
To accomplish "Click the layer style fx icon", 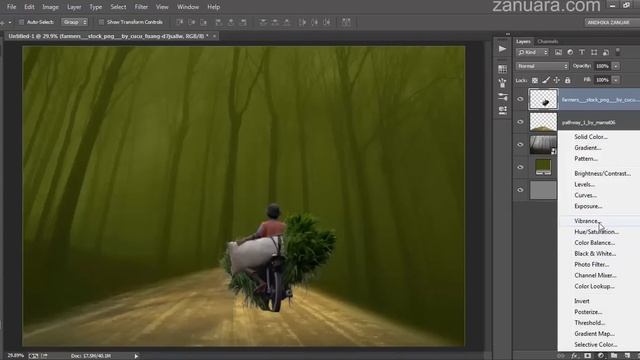I will pos(574,356).
